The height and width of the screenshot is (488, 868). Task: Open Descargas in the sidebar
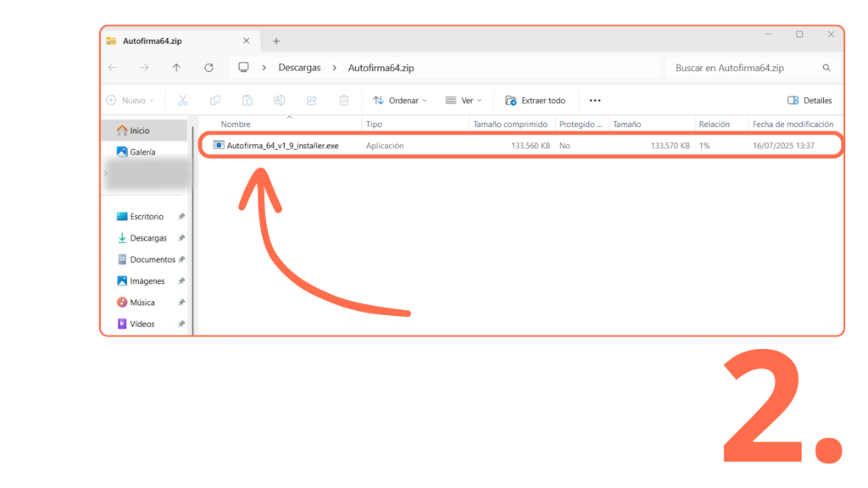pyautogui.click(x=148, y=238)
